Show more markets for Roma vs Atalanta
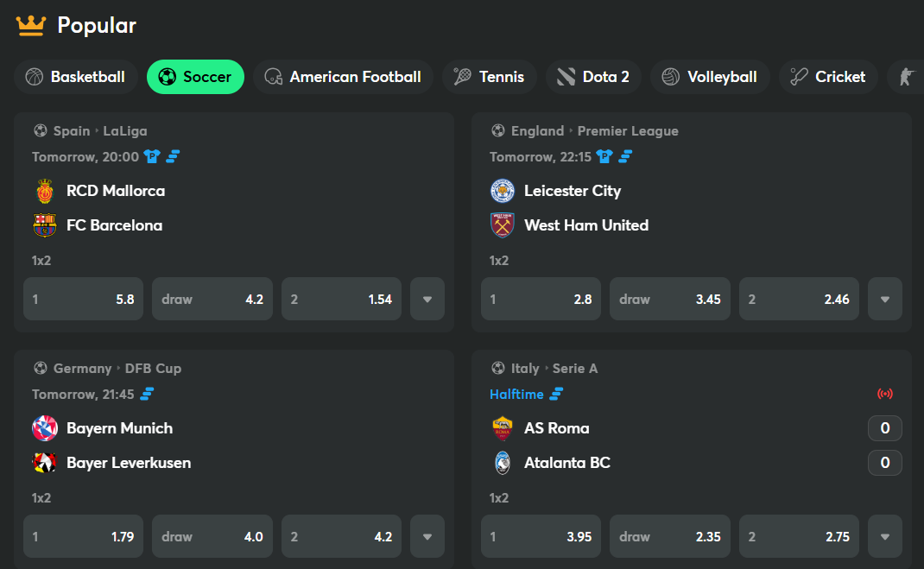The height and width of the screenshot is (569, 924). click(x=885, y=537)
